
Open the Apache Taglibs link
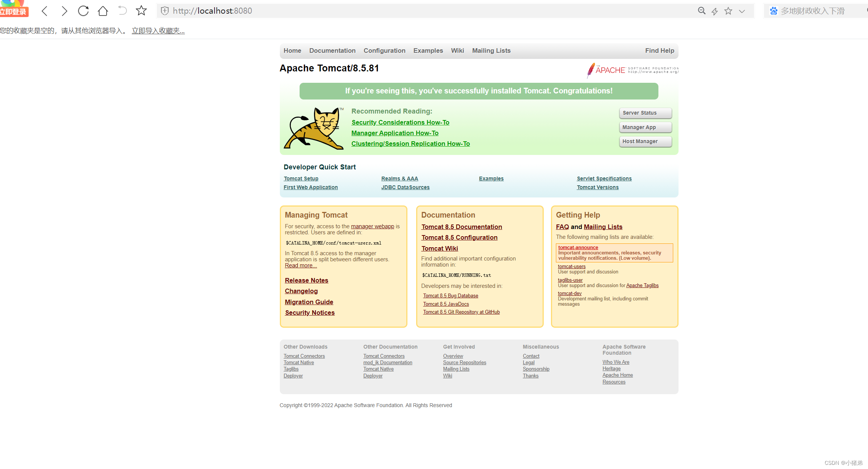(x=642, y=286)
